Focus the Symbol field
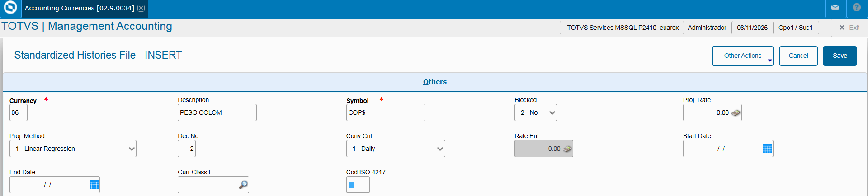Screen dimensions: 868x196 click(386, 112)
